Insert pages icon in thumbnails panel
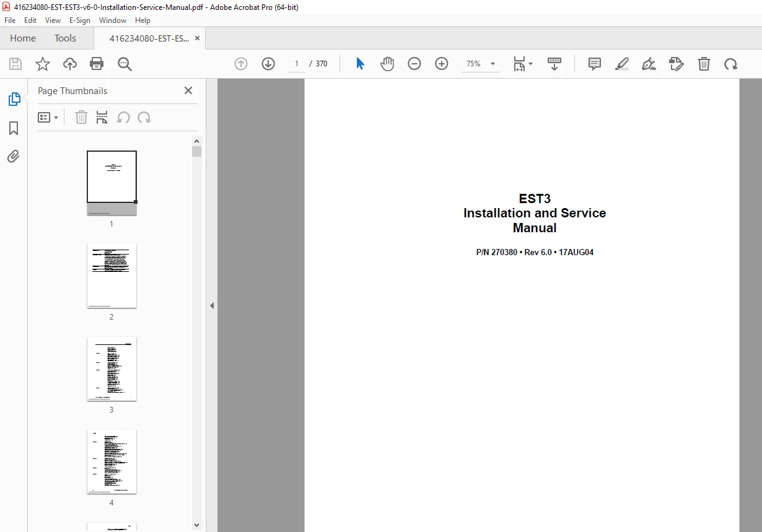 coord(102,117)
